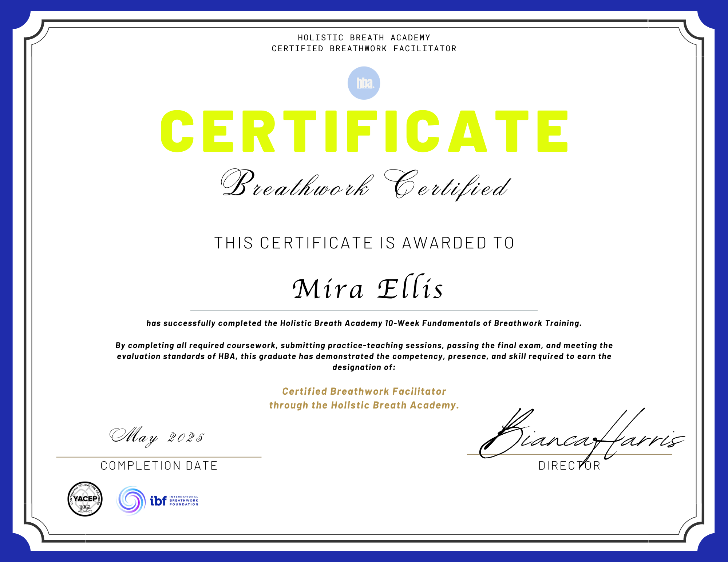Viewport: 728px width, 562px height.
Task: Click the YACEP Yoga Alliance badge
Action: [85, 499]
